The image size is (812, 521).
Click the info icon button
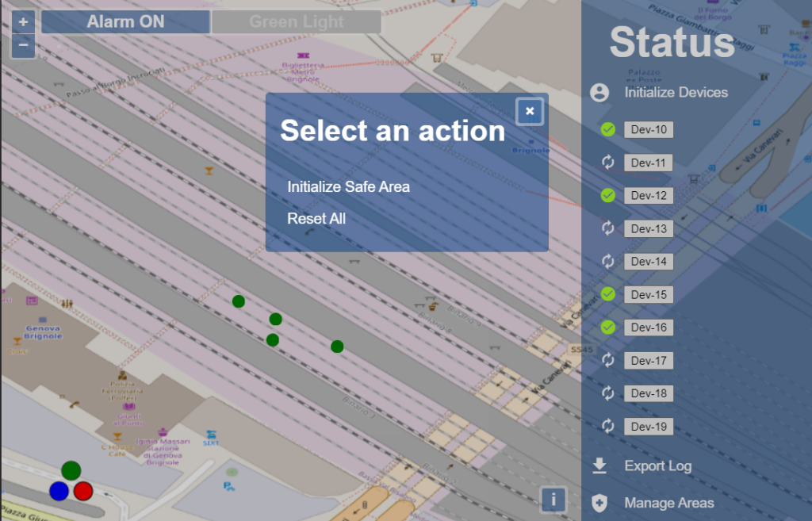pyautogui.click(x=553, y=500)
